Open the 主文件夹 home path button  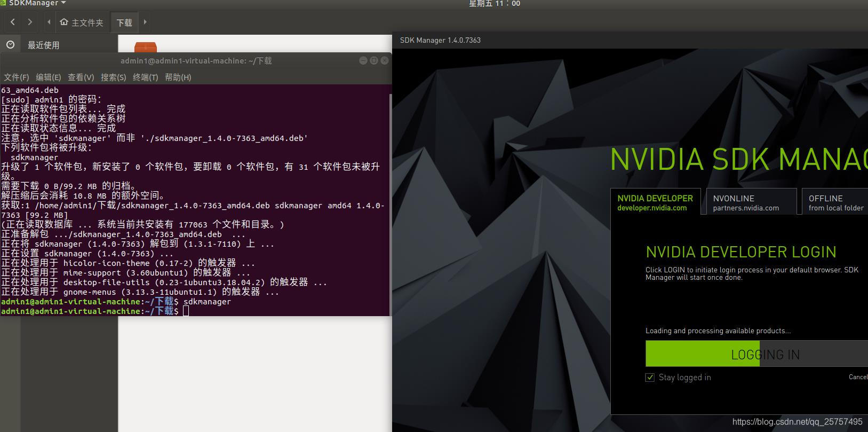coord(82,22)
